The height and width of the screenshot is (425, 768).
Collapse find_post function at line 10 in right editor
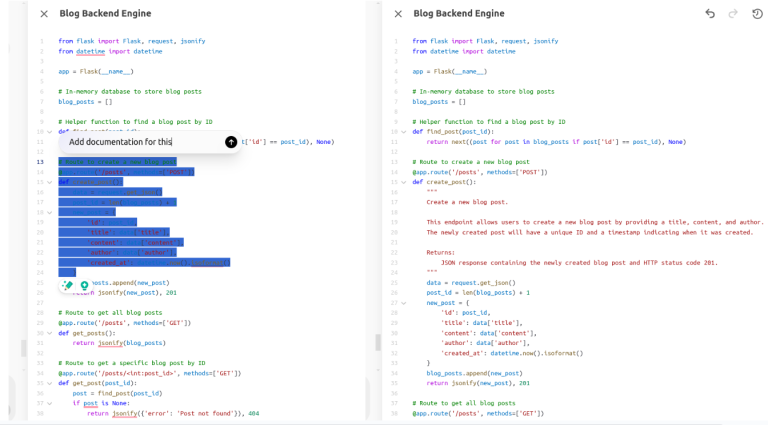(404, 132)
